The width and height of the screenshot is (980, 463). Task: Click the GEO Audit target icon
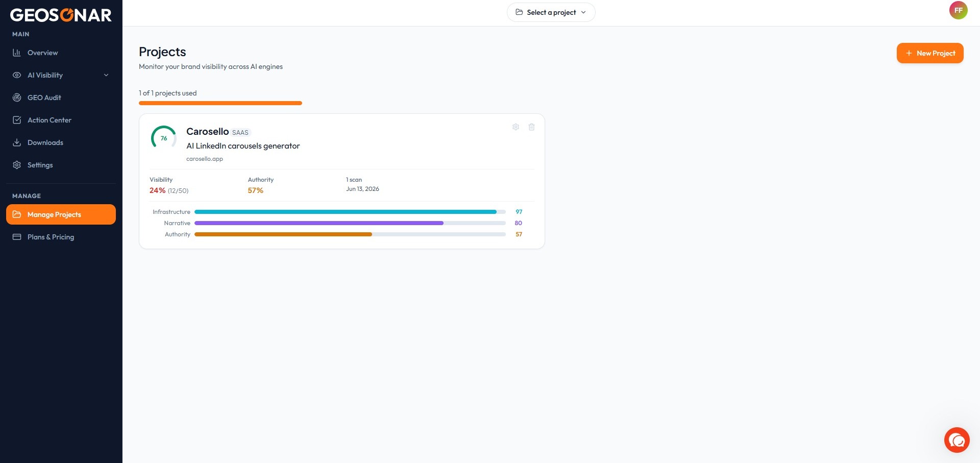pos(17,98)
